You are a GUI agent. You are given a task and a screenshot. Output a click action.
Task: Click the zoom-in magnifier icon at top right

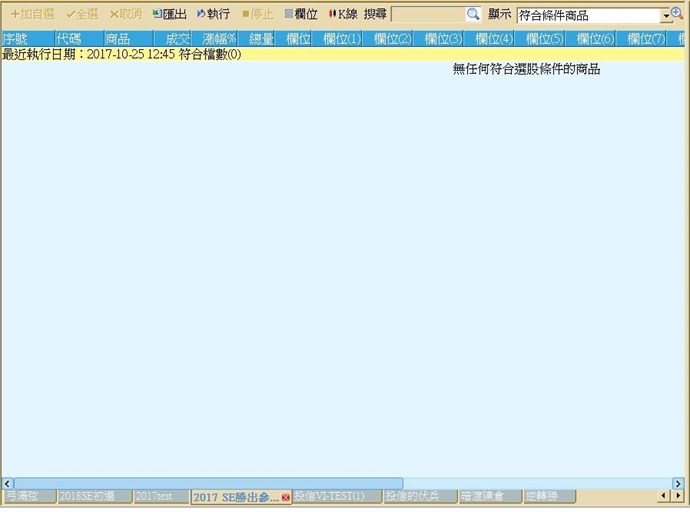click(x=677, y=14)
